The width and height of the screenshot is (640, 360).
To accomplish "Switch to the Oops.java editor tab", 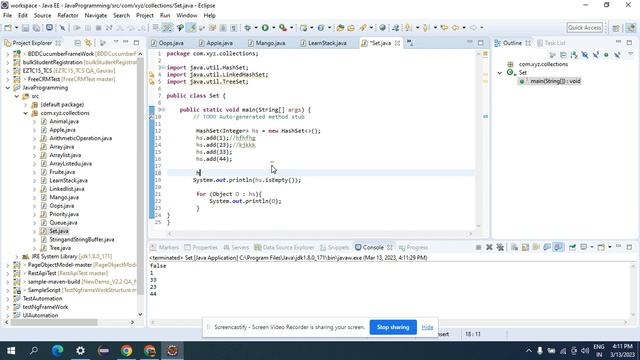I will [x=167, y=43].
